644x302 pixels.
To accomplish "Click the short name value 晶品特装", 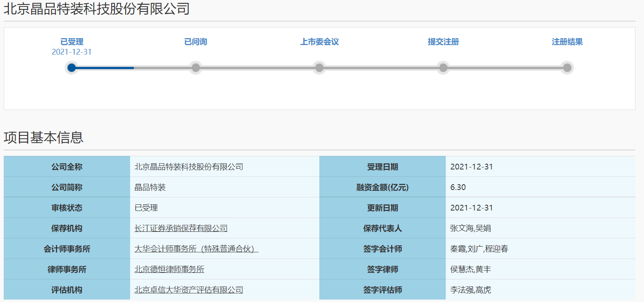I will pos(150,187).
